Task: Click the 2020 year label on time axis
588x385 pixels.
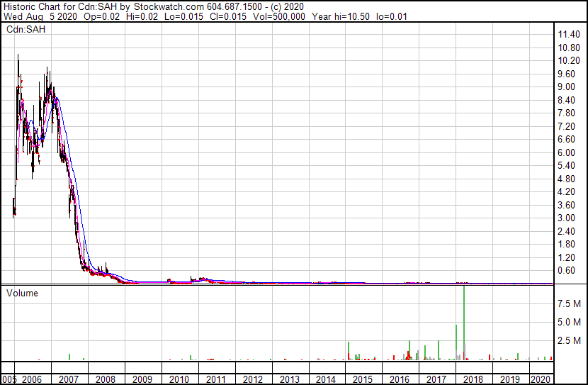Action: [541, 379]
